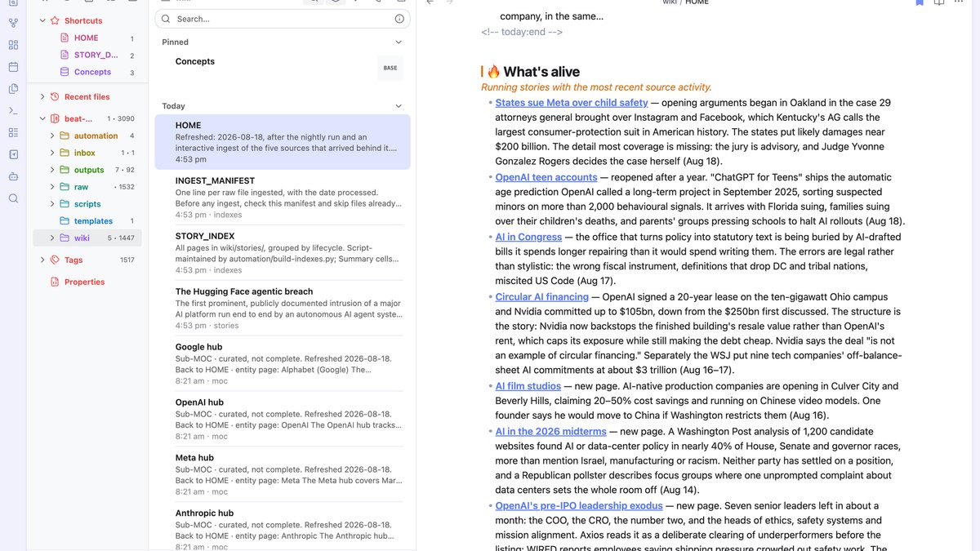Expand the automation folder
The width and height of the screenshot is (980, 551).
(52, 136)
